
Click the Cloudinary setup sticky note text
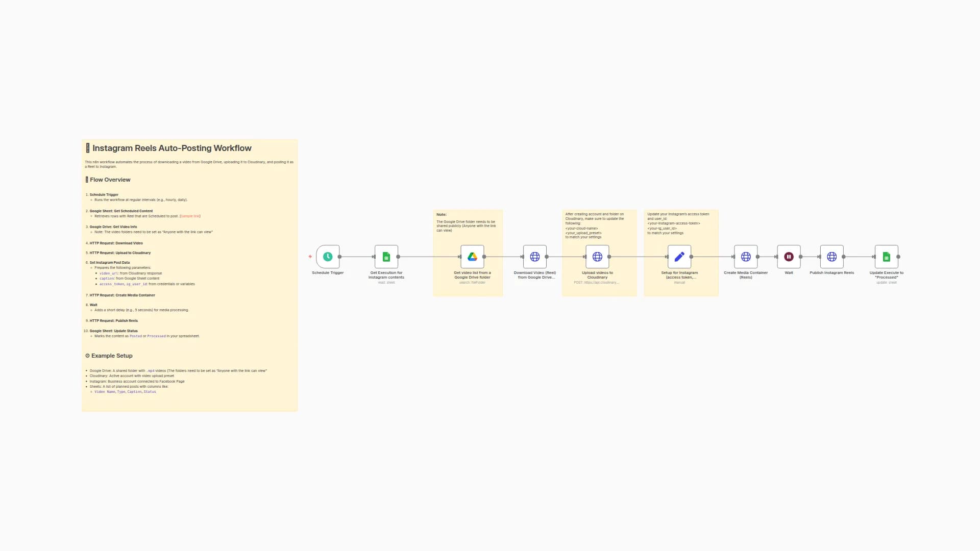pyautogui.click(x=594, y=225)
